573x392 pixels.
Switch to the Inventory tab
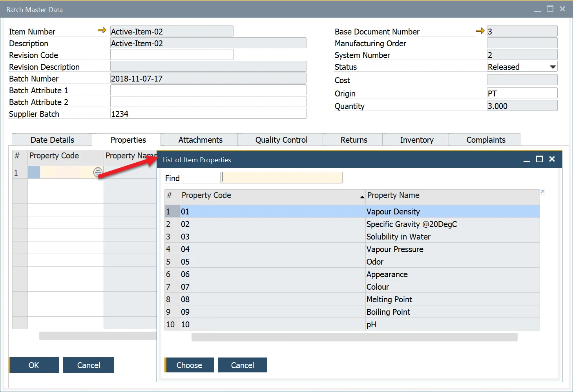416,140
